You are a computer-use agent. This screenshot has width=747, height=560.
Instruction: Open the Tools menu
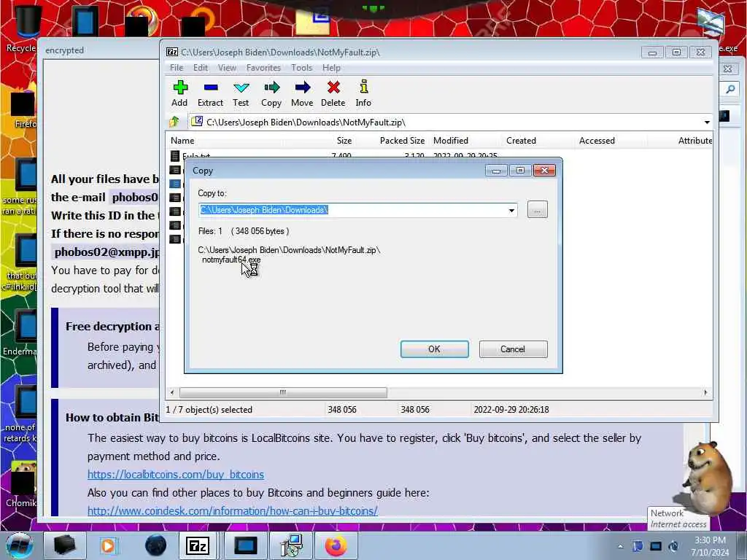301,68
